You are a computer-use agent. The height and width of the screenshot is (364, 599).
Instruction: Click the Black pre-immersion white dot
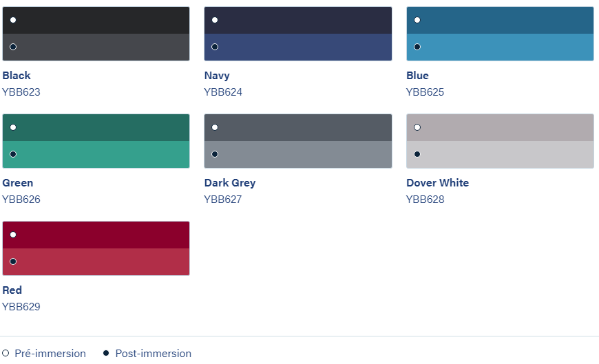coord(13,20)
